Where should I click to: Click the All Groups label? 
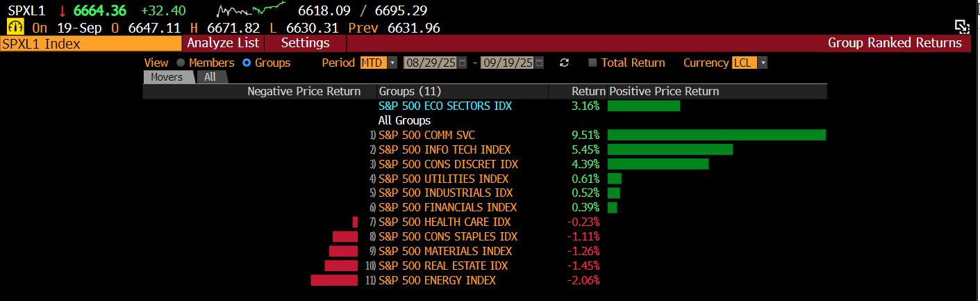pyautogui.click(x=404, y=120)
